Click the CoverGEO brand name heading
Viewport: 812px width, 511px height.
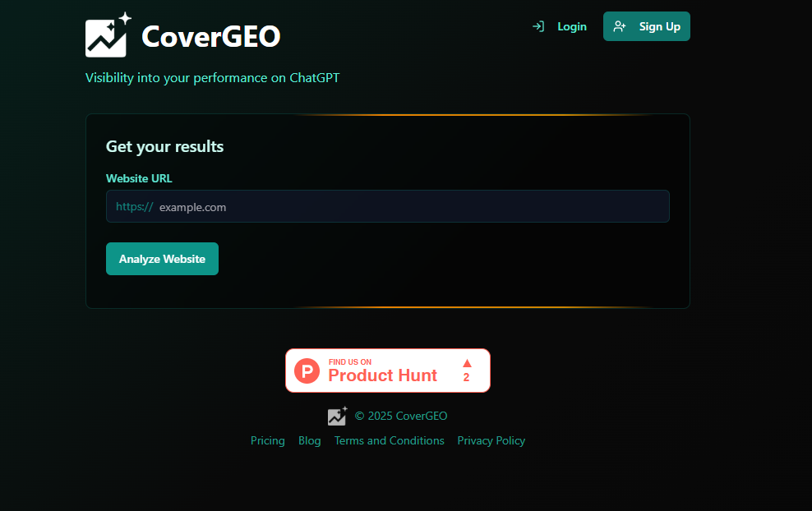click(x=210, y=36)
